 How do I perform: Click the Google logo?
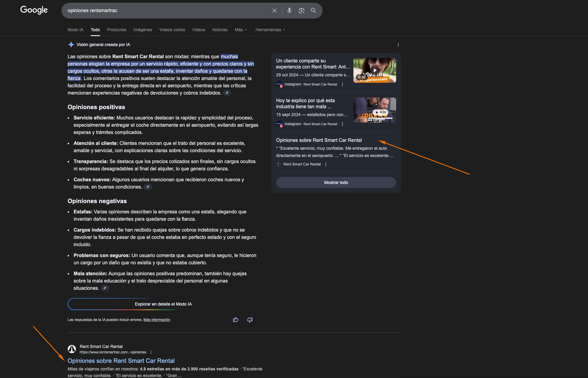click(34, 10)
